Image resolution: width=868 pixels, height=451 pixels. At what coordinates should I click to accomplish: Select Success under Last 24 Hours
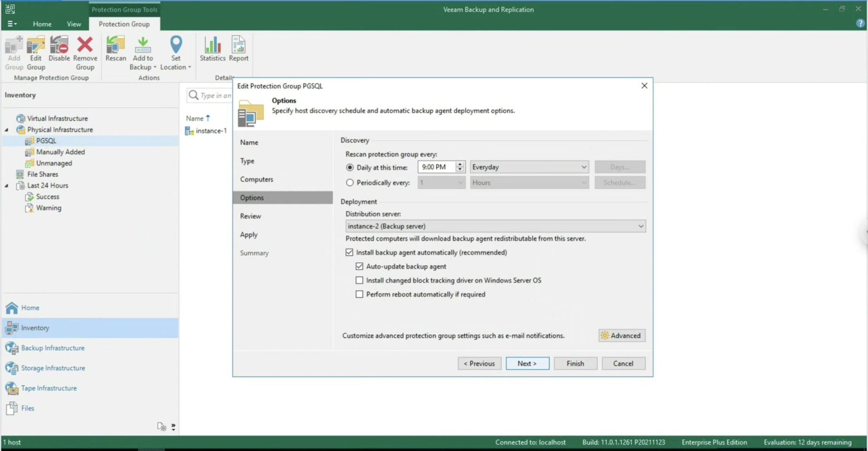tap(48, 197)
